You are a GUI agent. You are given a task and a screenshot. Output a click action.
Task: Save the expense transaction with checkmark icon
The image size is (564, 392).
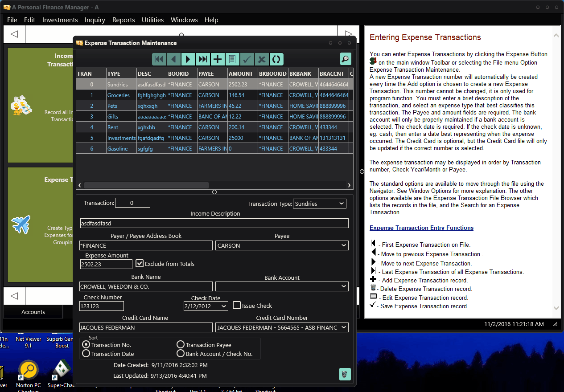(x=247, y=59)
